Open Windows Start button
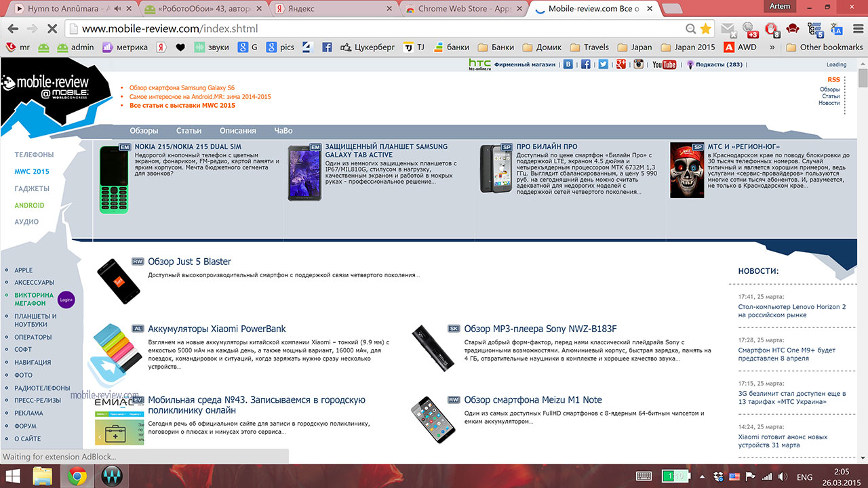868x488 pixels. 12,476
